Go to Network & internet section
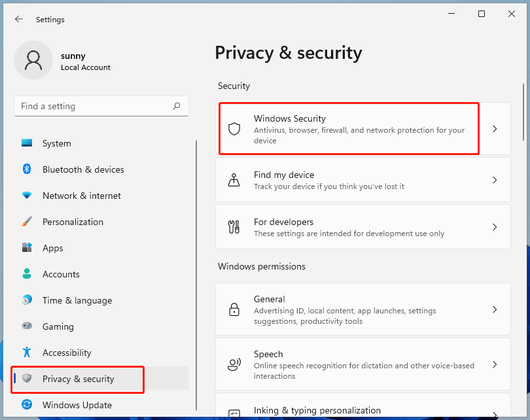 coord(82,196)
